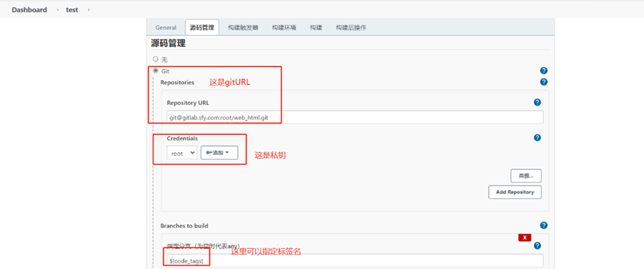
Task: Open help icon for Branches to build
Action: click(543, 225)
